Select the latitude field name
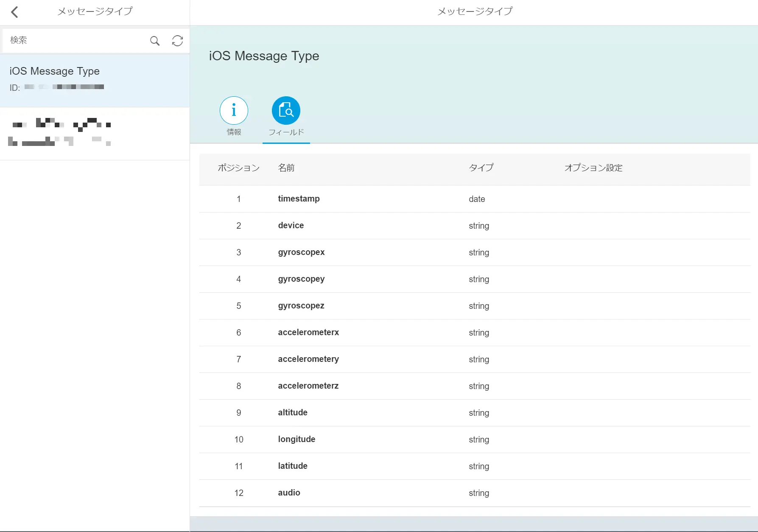The width and height of the screenshot is (758, 532). (293, 466)
